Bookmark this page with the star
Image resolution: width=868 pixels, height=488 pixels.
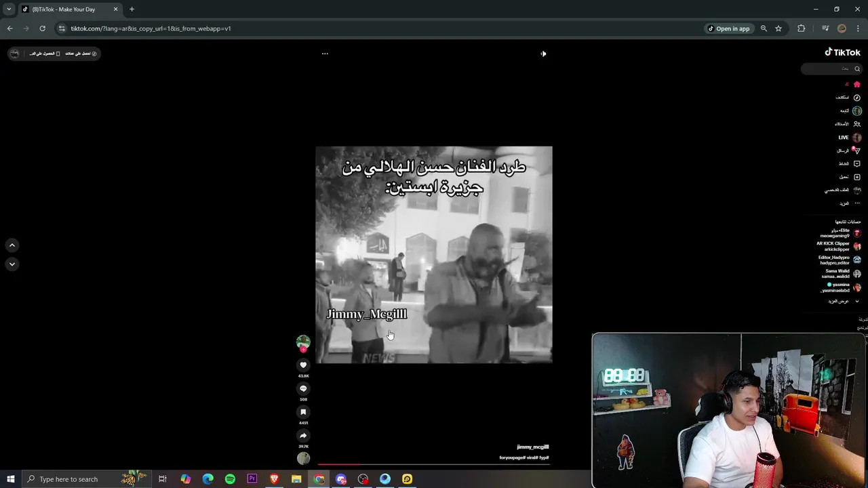(778, 28)
